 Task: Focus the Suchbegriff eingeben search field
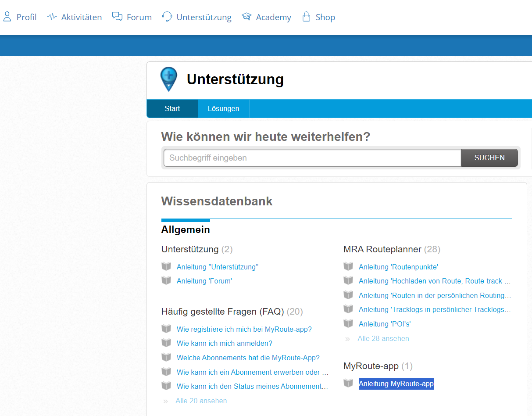coord(312,158)
